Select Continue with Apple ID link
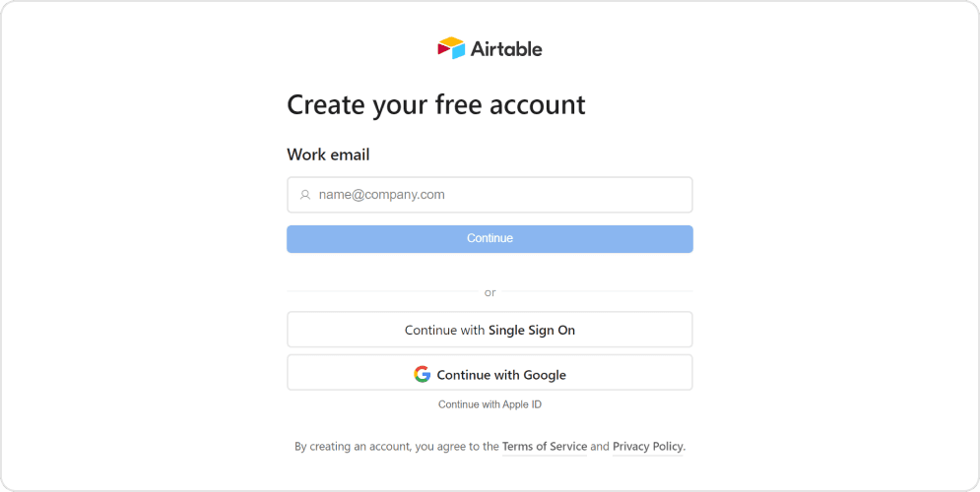The height and width of the screenshot is (492, 980). point(490,404)
